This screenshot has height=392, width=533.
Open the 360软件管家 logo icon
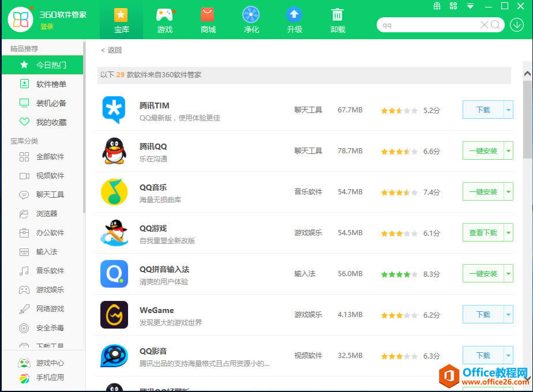pyautogui.click(x=20, y=20)
